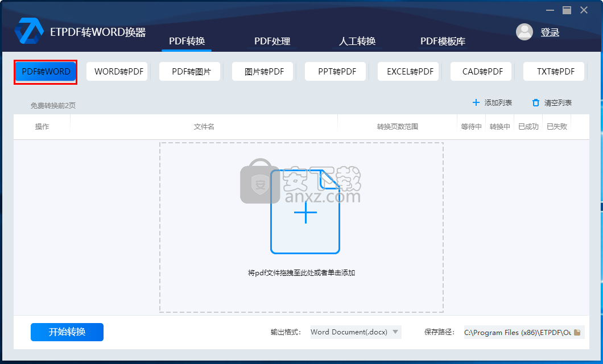Expand the 输出格式 dropdown arrow

click(x=395, y=332)
